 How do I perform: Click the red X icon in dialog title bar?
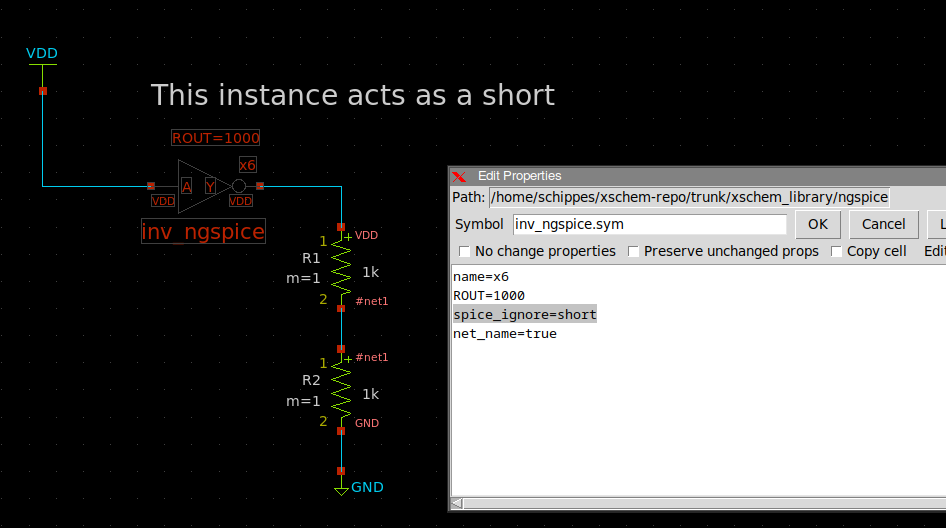pos(460,176)
